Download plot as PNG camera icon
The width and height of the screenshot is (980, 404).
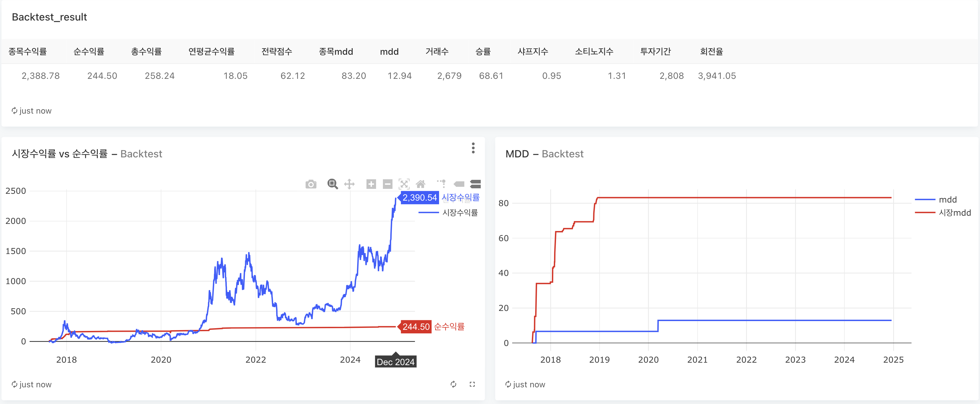click(x=311, y=184)
